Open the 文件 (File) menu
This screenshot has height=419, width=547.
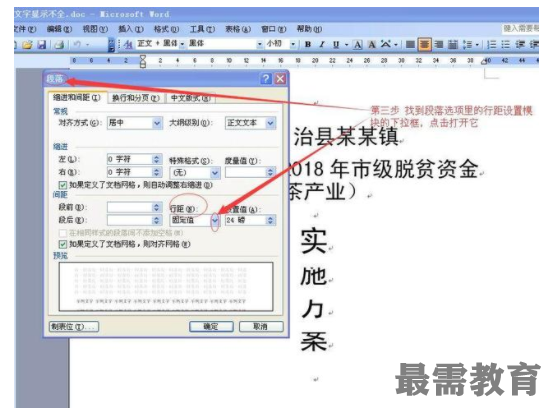point(25,29)
